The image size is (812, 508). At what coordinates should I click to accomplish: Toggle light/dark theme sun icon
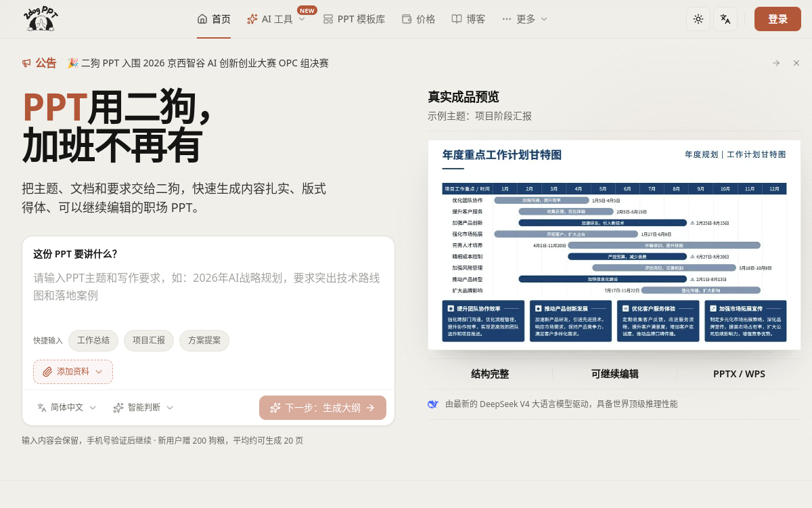(x=698, y=19)
